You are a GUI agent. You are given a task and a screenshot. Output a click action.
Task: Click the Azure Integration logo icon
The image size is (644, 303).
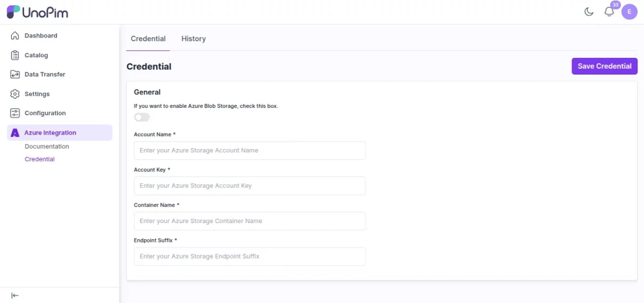[15, 133]
